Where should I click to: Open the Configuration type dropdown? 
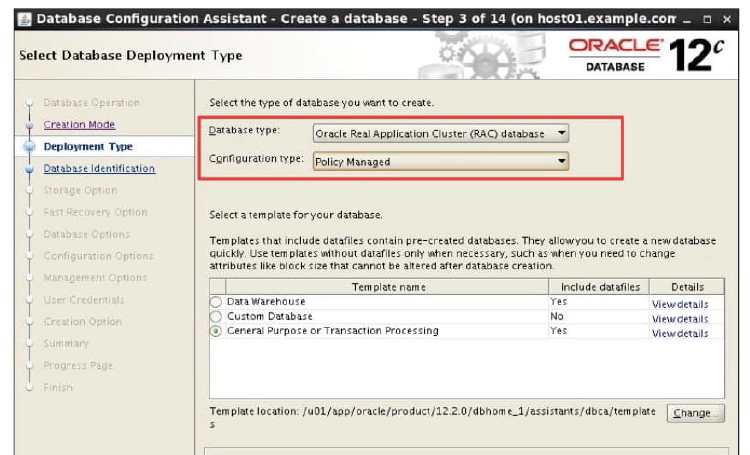tap(441, 162)
